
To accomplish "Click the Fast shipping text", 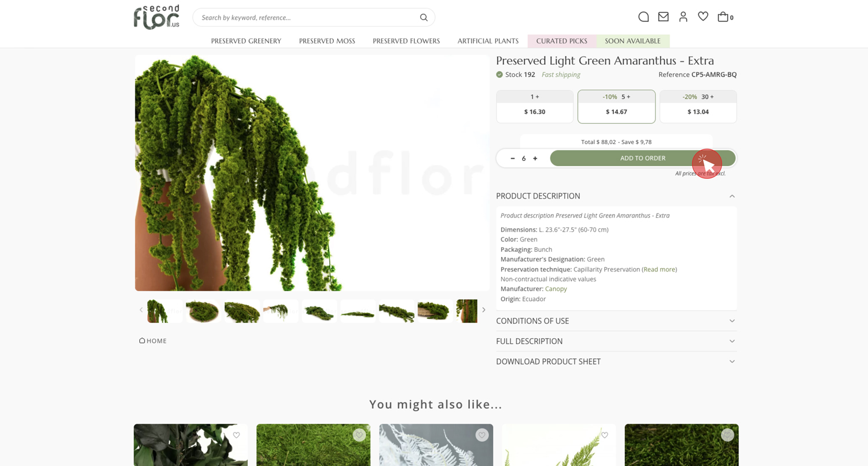I will [x=561, y=75].
